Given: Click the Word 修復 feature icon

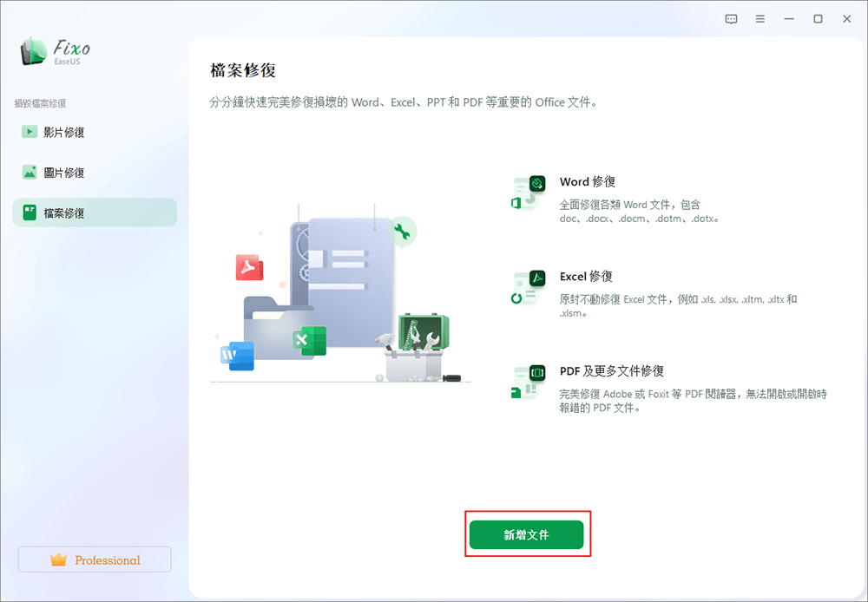Looking at the screenshot, I should coord(528,193).
